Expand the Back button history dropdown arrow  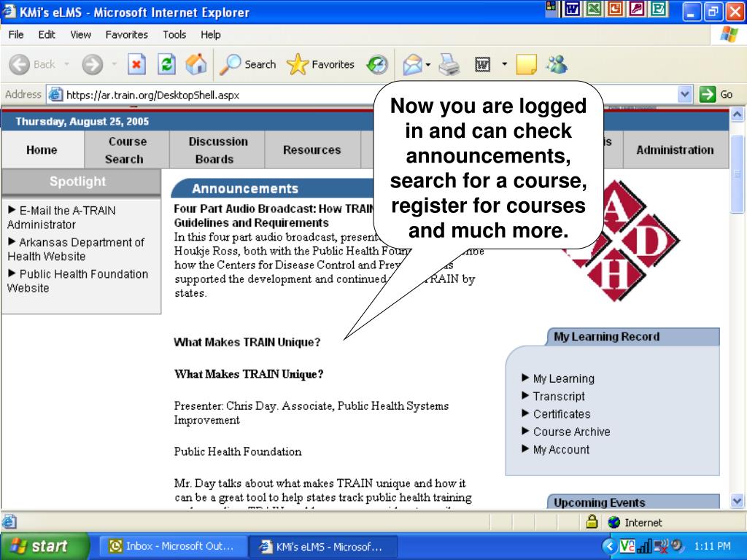(66, 64)
